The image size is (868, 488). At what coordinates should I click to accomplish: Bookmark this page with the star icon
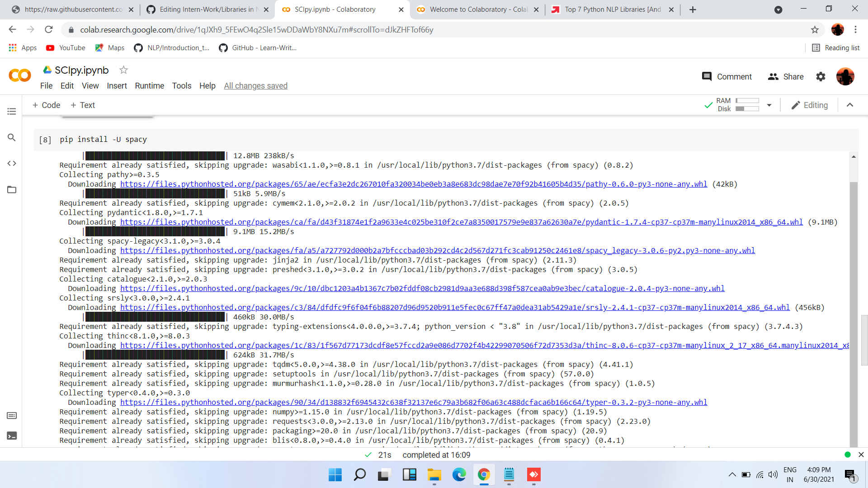(x=815, y=30)
